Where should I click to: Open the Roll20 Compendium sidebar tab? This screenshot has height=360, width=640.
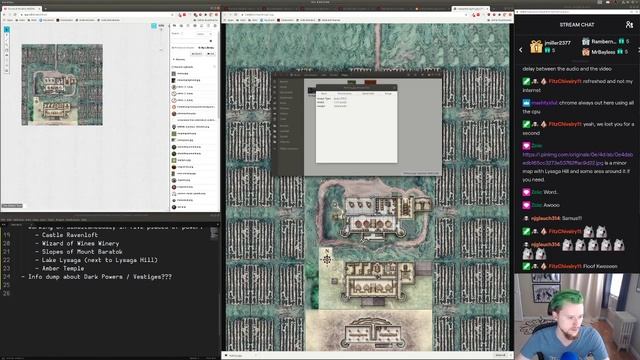tap(195, 26)
